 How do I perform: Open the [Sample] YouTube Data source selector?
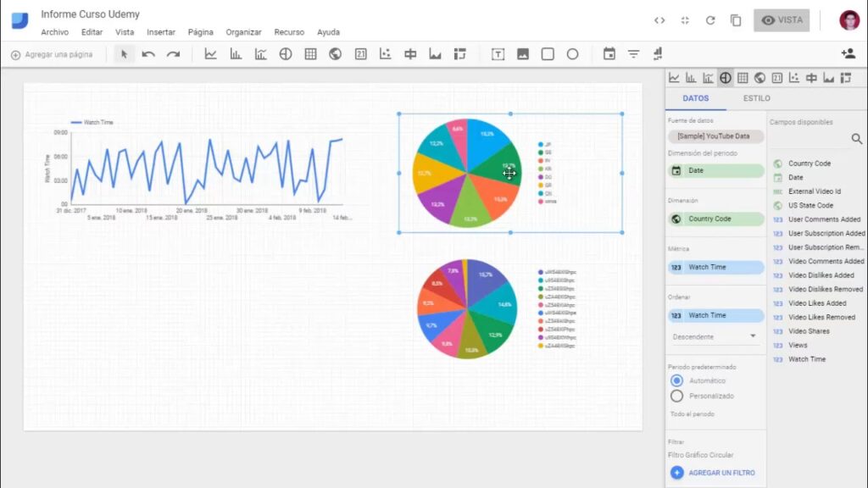pos(715,136)
